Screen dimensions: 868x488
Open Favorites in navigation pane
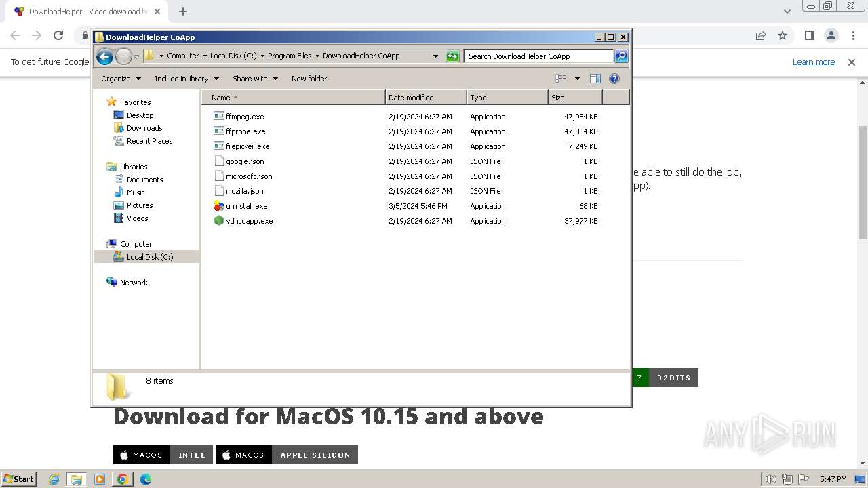(x=135, y=102)
